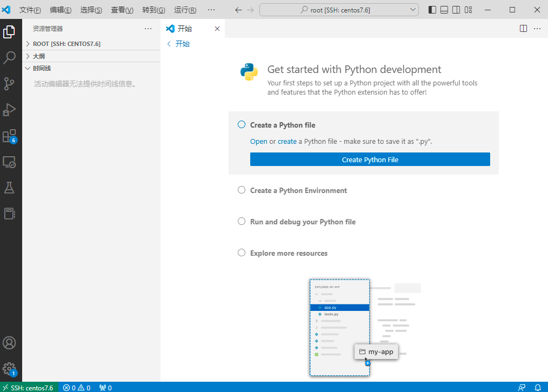Viewport: 548px width, 392px height.
Task: Open editor More Actions ellipsis
Action: point(537,28)
